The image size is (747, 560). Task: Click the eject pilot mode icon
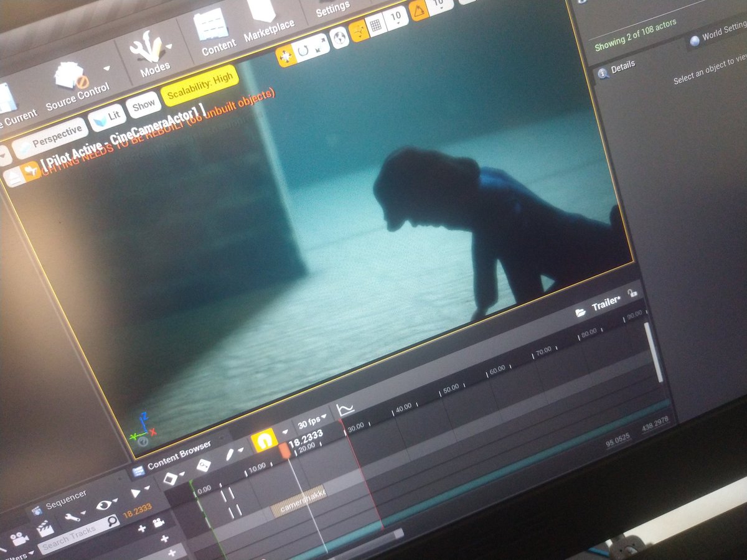(14, 177)
